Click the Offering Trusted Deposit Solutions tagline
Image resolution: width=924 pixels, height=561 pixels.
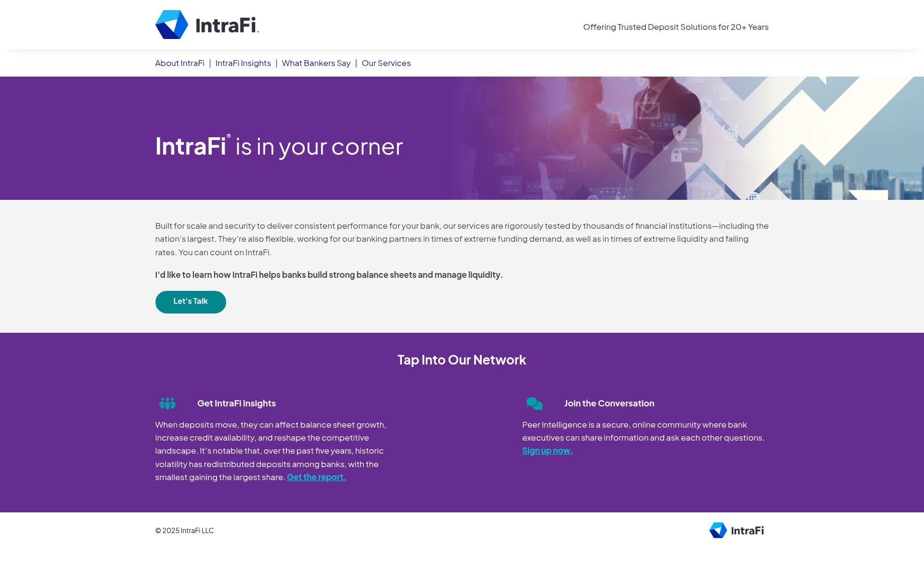coord(676,27)
